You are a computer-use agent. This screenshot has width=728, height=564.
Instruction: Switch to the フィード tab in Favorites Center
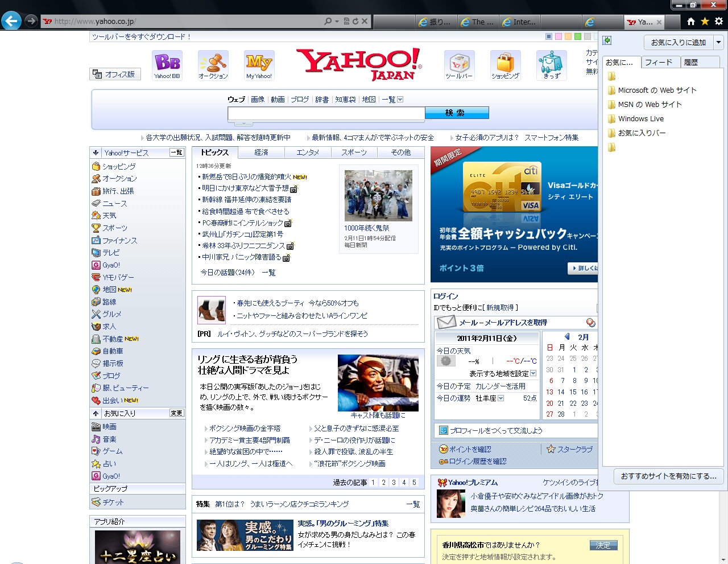click(661, 62)
